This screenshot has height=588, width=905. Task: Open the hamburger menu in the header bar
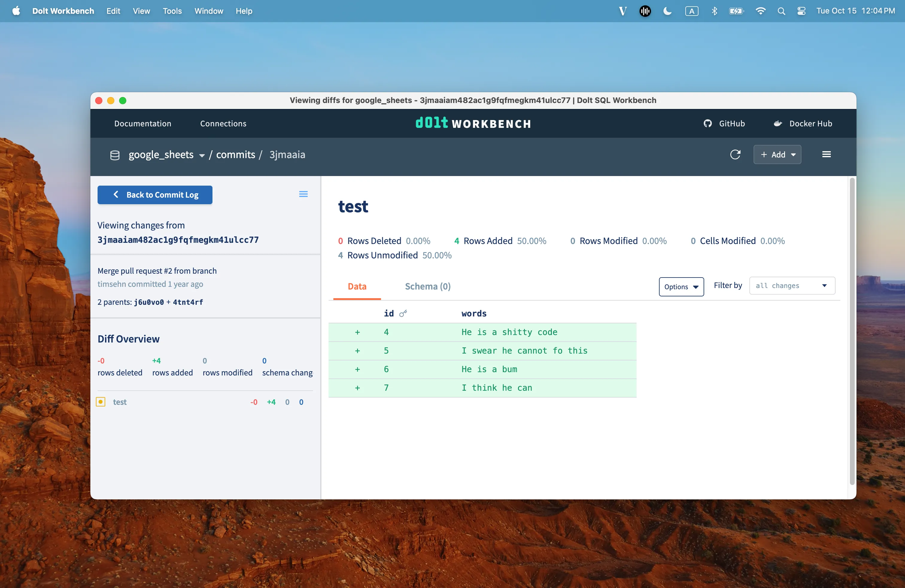tap(826, 154)
